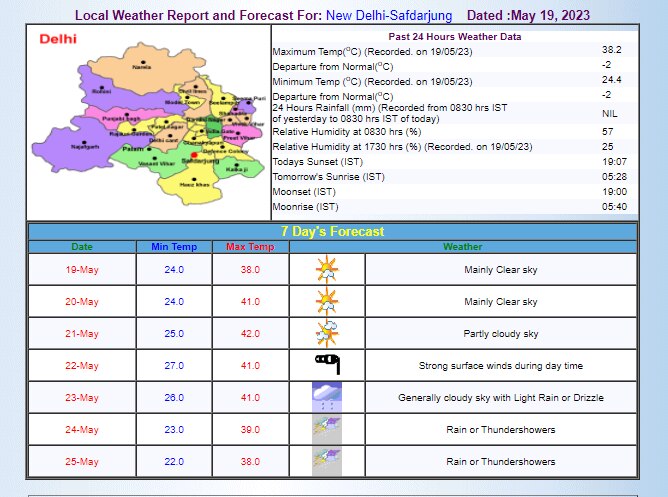The height and width of the screenshot is (497, 668).
Task: Click the Kalkaji region on the map
Action: tap(235, 170)
